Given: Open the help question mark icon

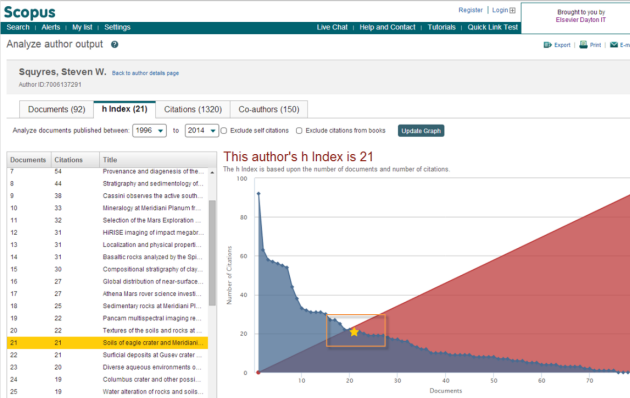Looking at the screenshot, I should click(x=115, y=45).
